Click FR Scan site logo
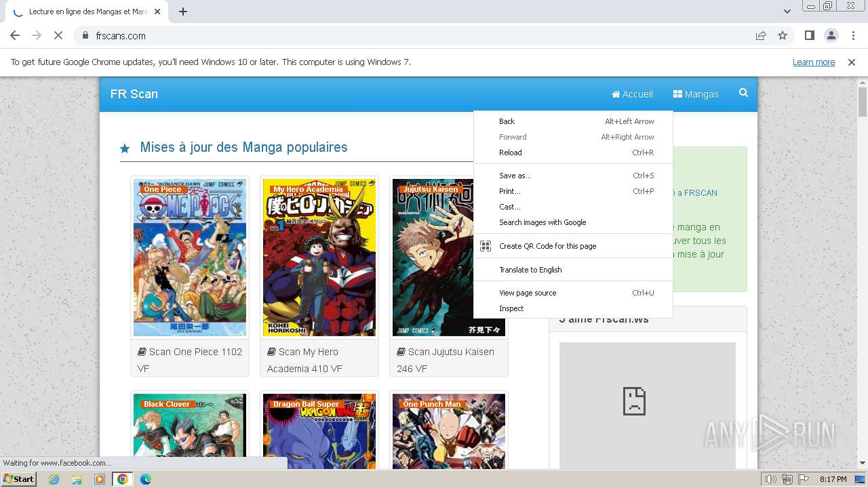 pos(134,94)
